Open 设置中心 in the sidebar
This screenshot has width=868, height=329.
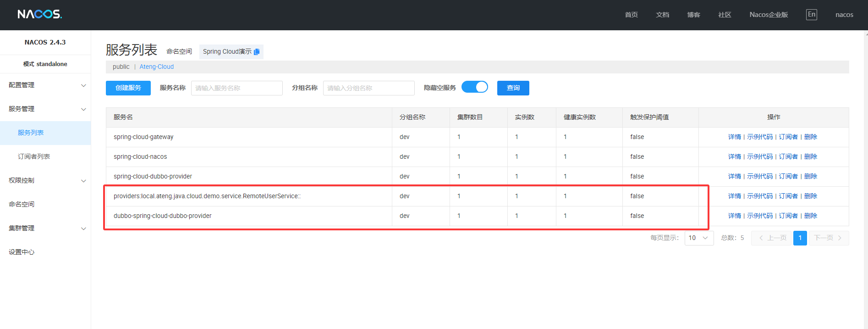tap(22, 252)
